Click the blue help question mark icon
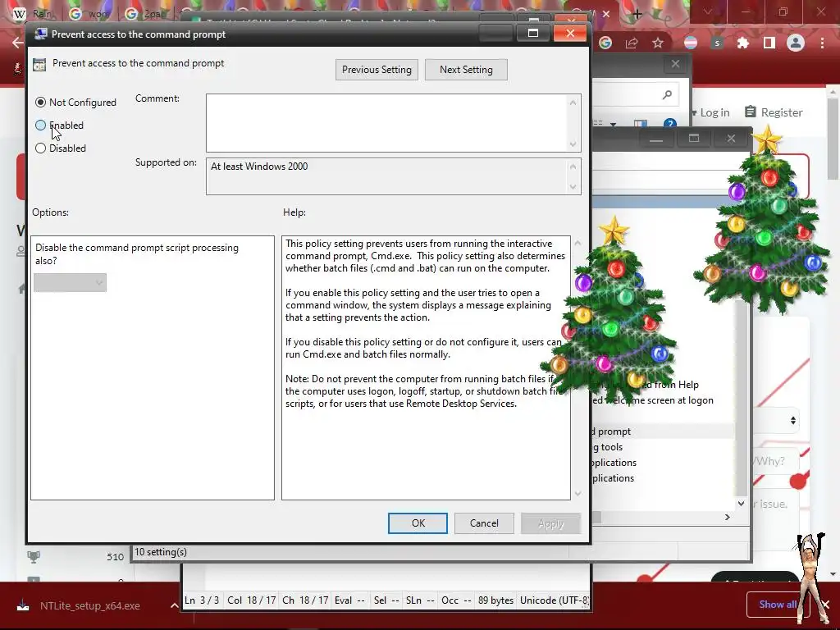Viewport: 840px width, 630px height. pyautogui.click(x=669, y=124)
